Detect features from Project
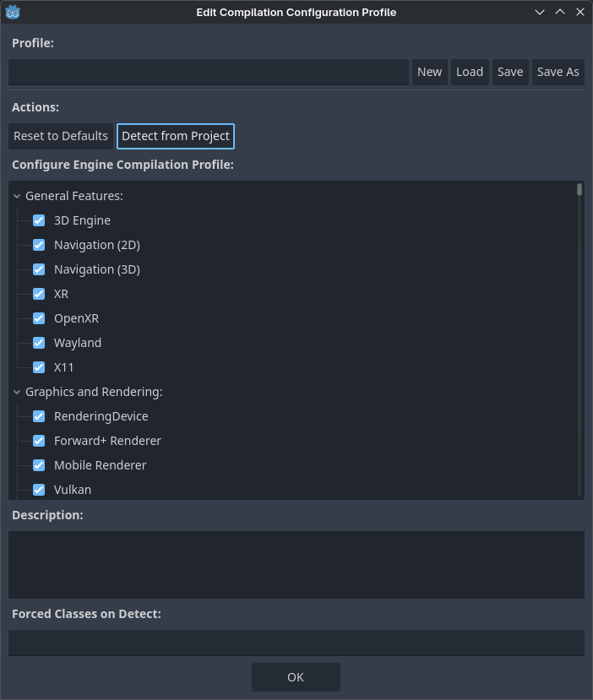 tap(175, 136)
